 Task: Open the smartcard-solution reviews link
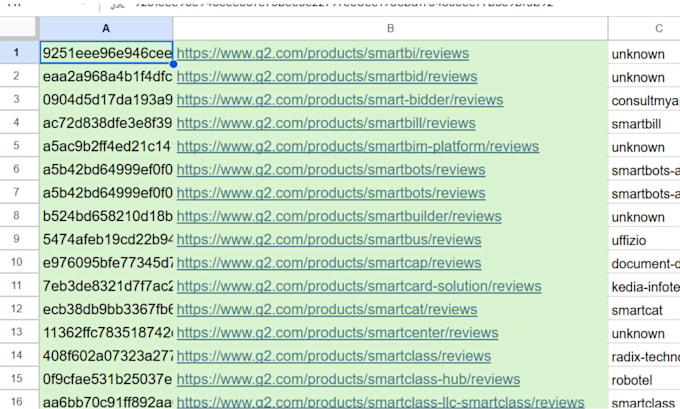point(359,286)
